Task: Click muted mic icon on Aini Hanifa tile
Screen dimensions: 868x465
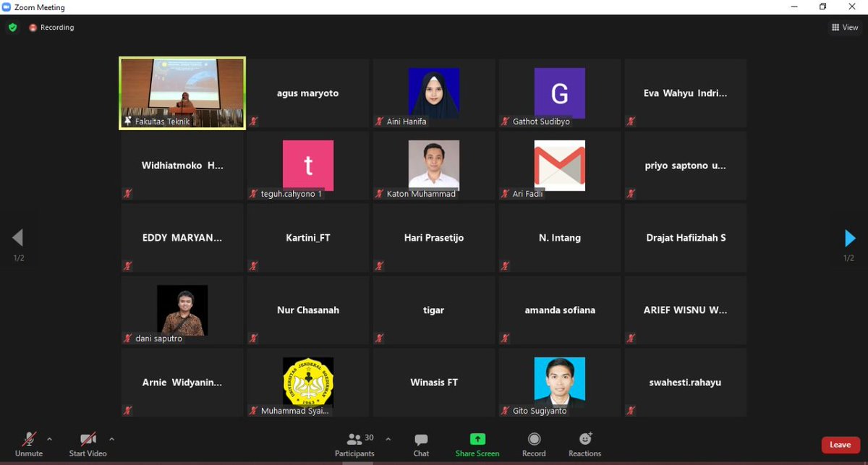Action: pos(380,121)
